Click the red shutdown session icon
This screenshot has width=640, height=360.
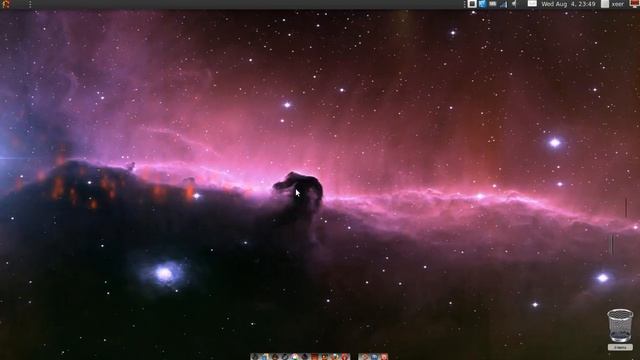635,4
